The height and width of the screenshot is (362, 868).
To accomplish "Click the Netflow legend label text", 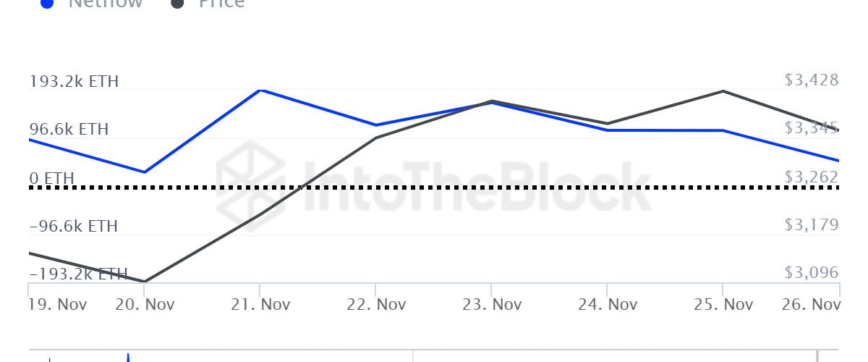I will (106, 3).
